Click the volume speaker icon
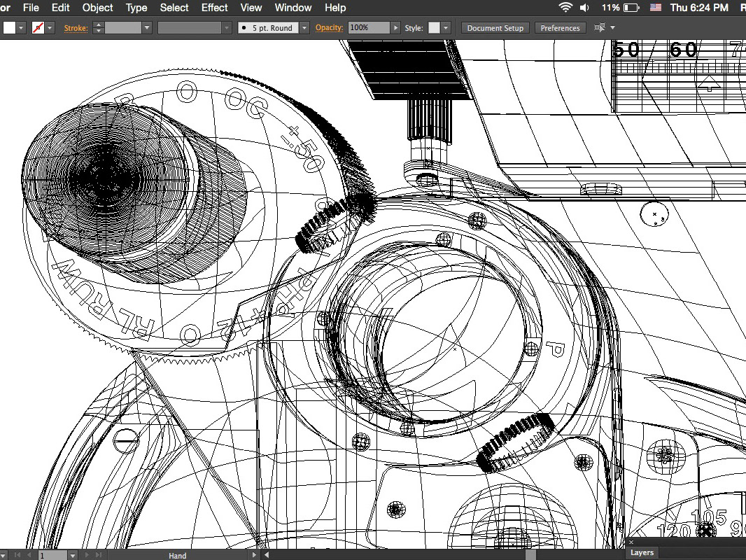The height and width of the screenshot is (560, 746). (585, 8)
